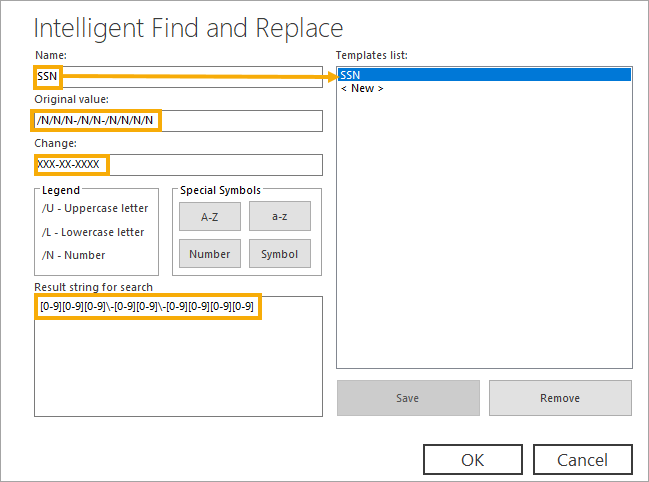The image size is (649, 482).
Task: Click the Save button
Action: (408, 398)
